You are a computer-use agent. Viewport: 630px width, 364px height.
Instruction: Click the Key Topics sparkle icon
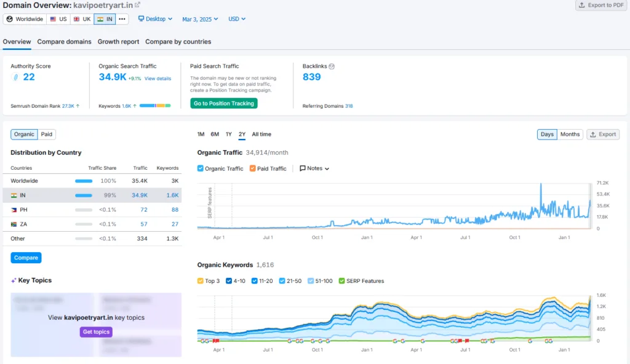coord(12,280)
